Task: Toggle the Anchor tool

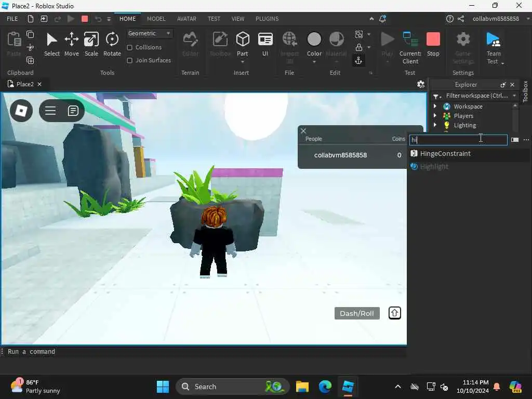Action: [x=358, y=60]
